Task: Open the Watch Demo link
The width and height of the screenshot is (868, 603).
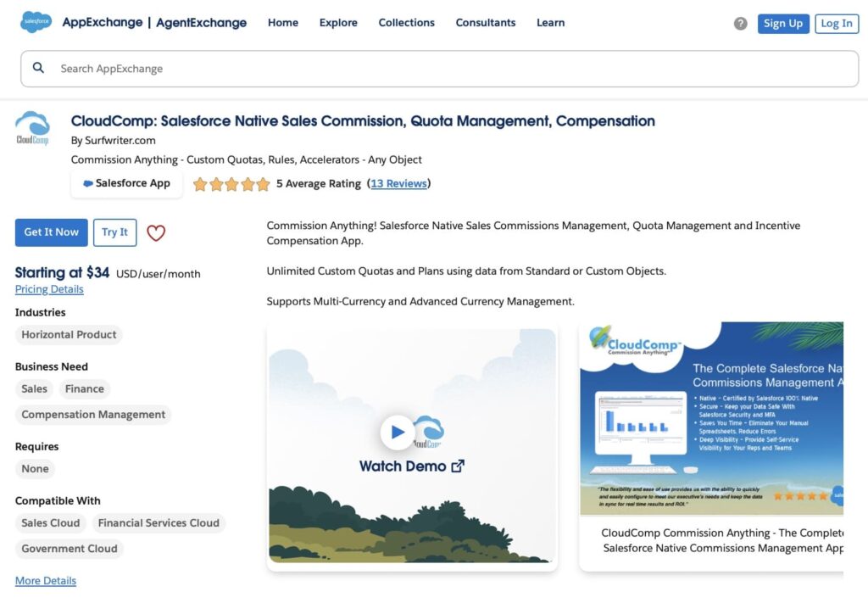Action: click(x=411, y=466)
